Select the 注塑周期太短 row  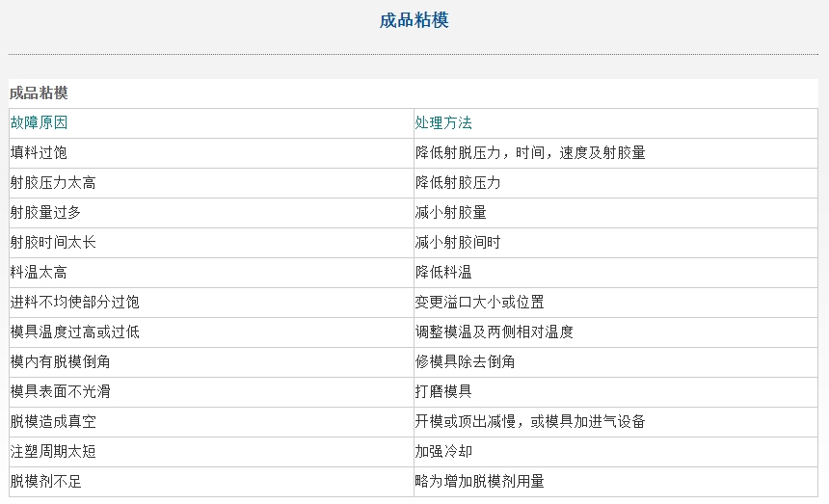point(414,452)
